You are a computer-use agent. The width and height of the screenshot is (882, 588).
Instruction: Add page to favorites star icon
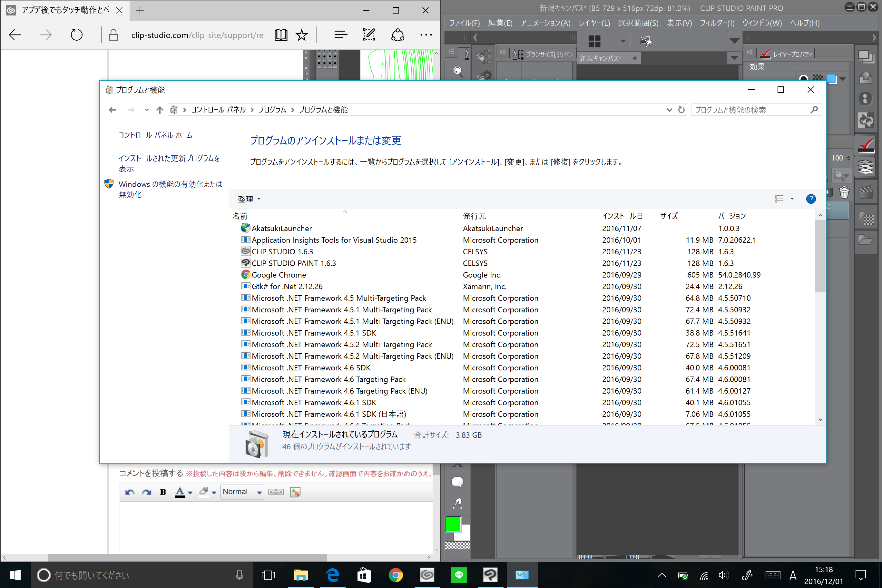301,35
